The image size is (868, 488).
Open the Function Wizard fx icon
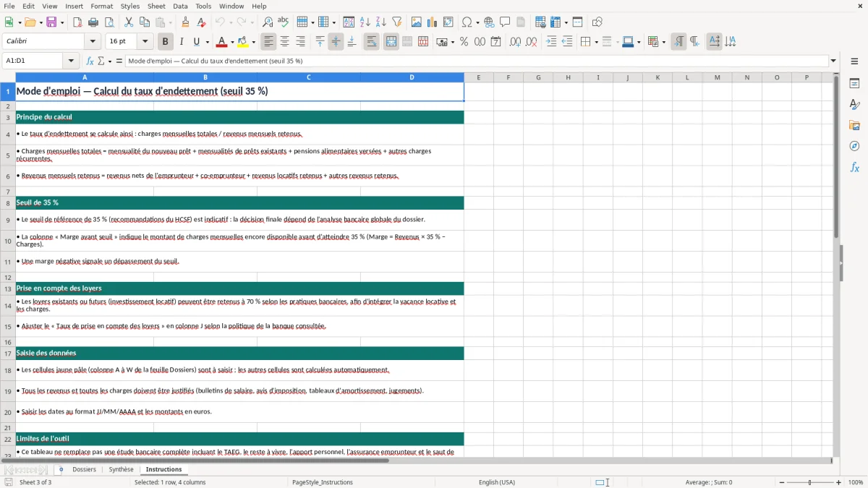pos(90,61)
